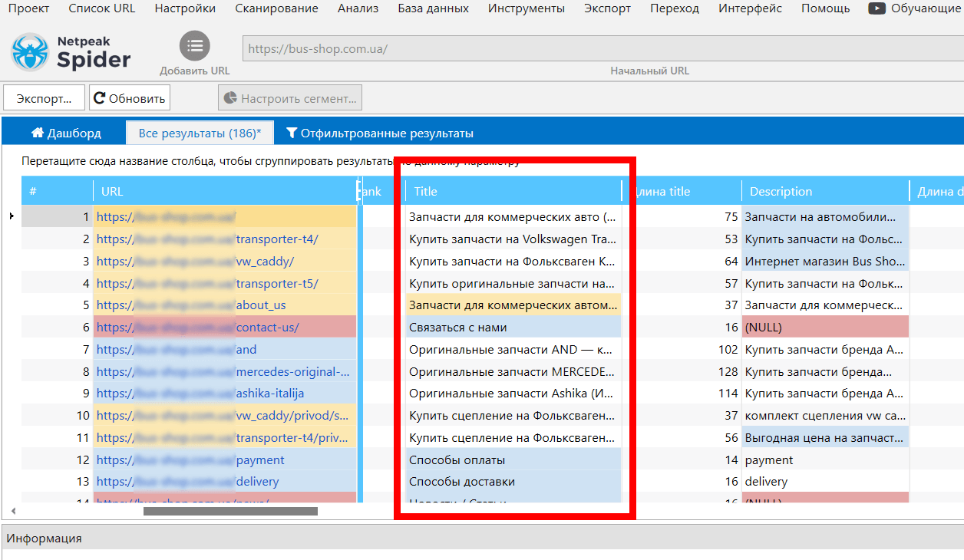Viewport: 964px width, 560px height.
Task: Click the Description column header
Action: (825, 191)
